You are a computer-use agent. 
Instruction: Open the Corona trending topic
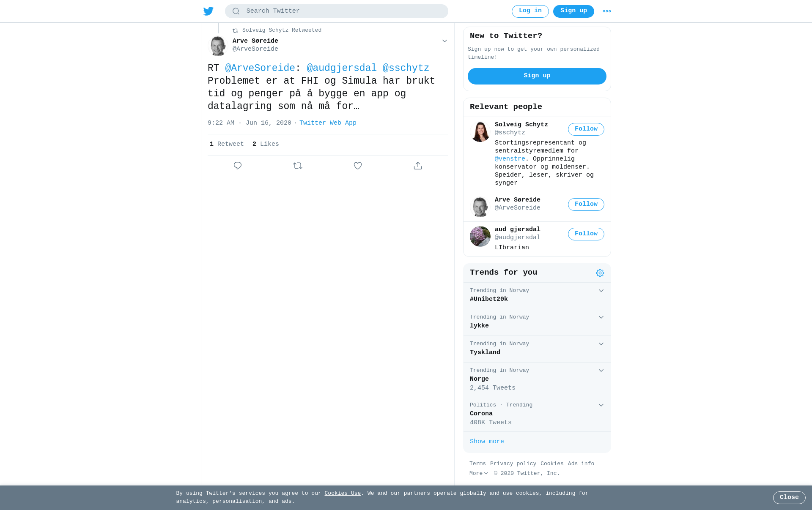[537, 414]
